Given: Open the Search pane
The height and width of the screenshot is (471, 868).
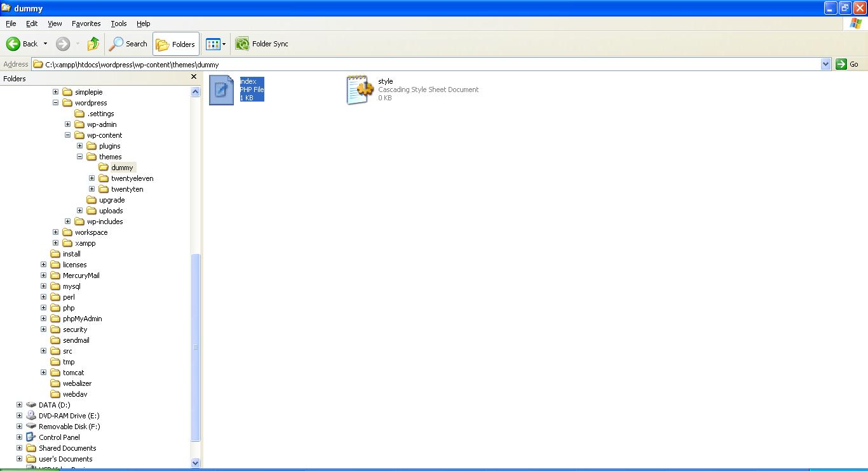Looking at the screenshot, I should (128, 44).
